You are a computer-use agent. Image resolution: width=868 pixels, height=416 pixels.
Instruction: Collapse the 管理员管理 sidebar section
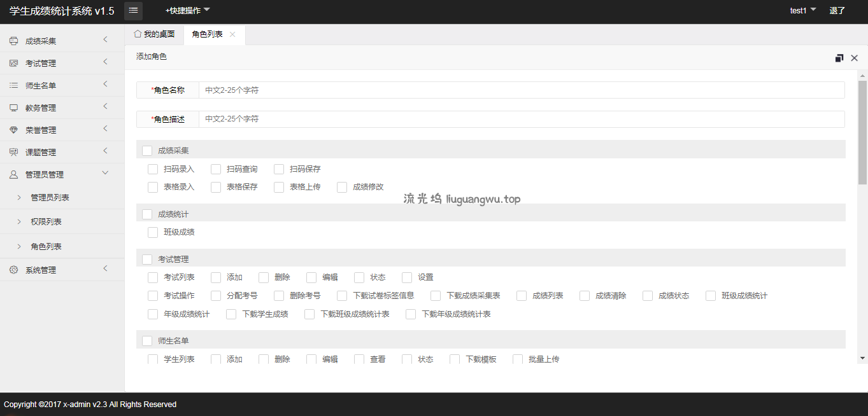pos(105,174)
